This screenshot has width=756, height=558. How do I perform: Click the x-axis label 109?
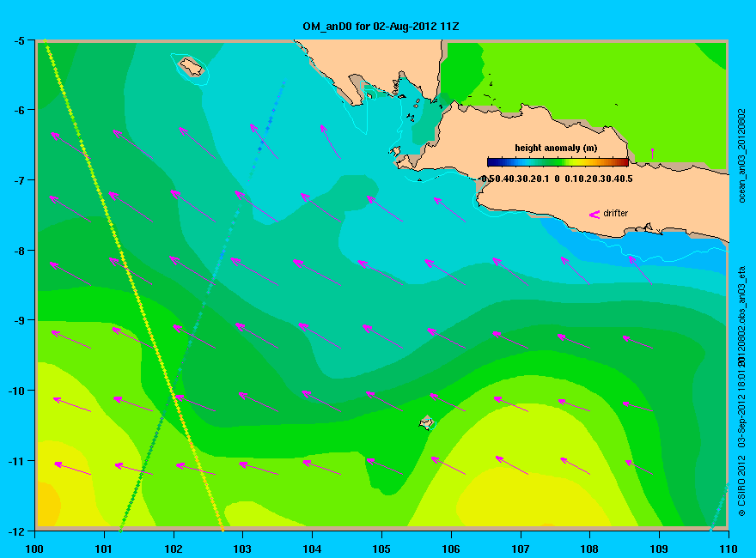pos(659,549)
